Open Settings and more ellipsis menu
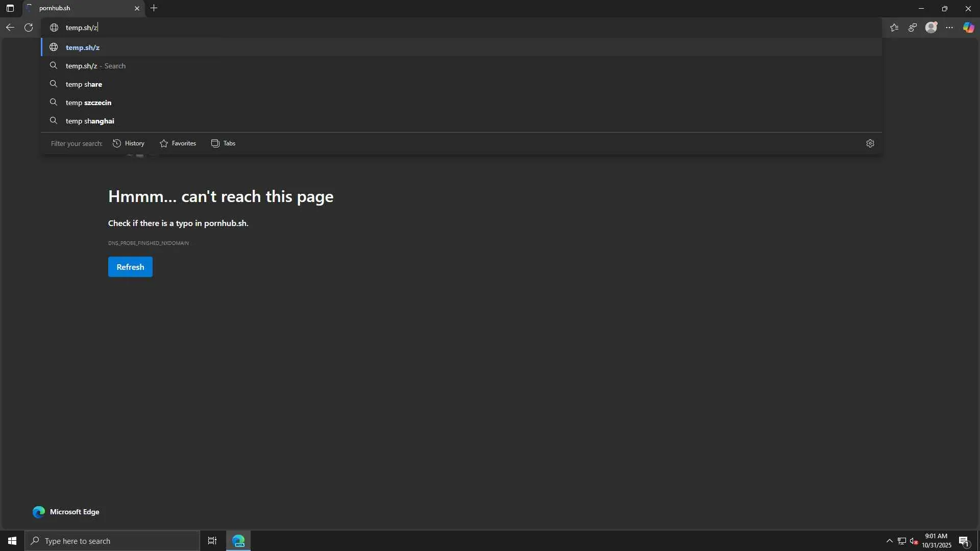Viewport: 980px width, 551px height. tap(949, 28)
